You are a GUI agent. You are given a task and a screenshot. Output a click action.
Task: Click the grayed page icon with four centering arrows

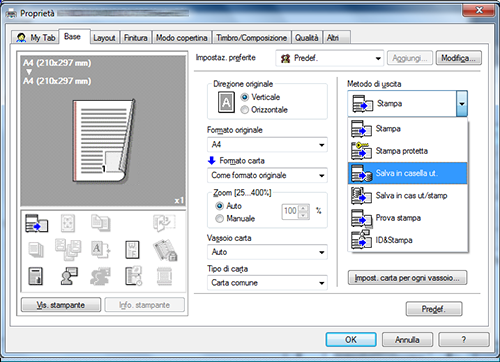click(x=68, y=223)
